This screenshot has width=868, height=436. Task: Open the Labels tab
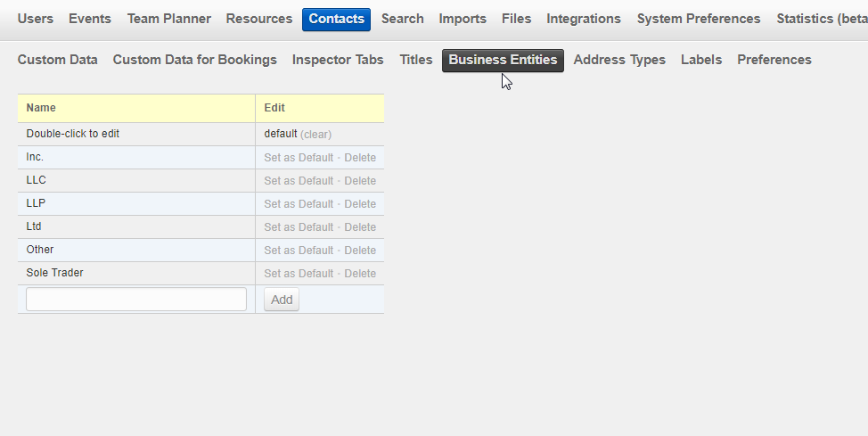[x=701, y=60]
